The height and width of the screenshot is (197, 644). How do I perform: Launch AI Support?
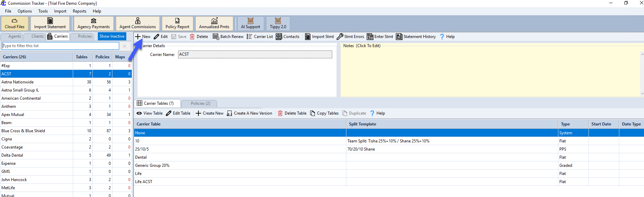(x=251, y=23)
